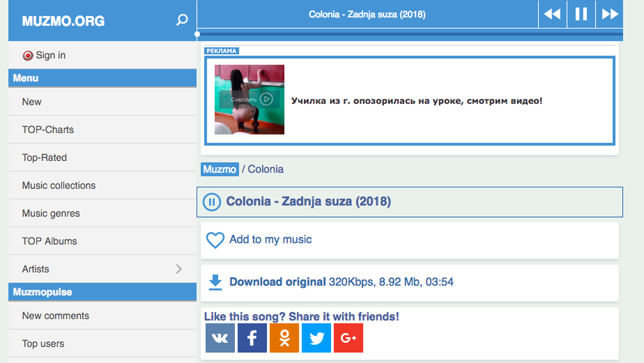Click the Colonia - Zadnja suza (2018) heading

click(308, 202)
